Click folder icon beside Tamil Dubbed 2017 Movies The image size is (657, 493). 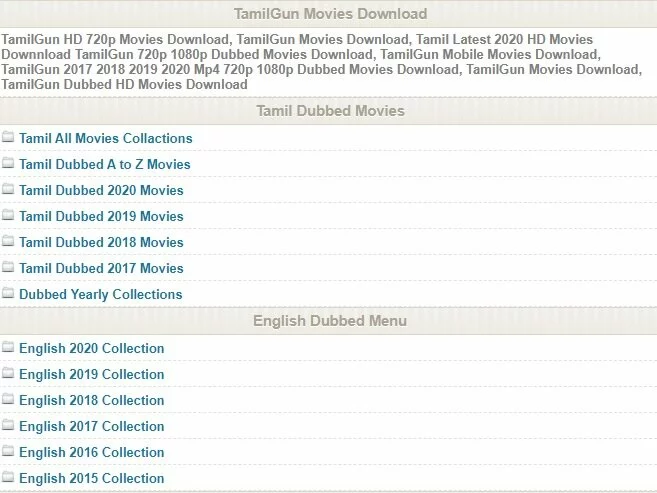(8, 266)
